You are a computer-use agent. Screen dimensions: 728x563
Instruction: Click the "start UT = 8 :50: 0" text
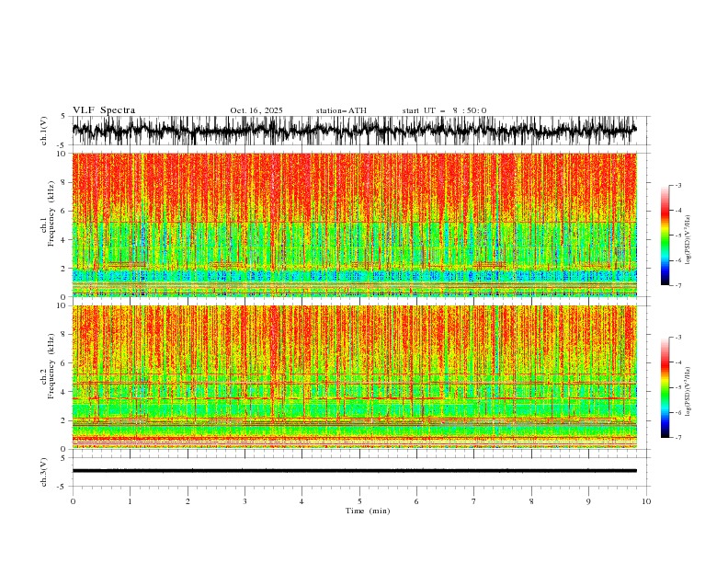click(444, 110)
